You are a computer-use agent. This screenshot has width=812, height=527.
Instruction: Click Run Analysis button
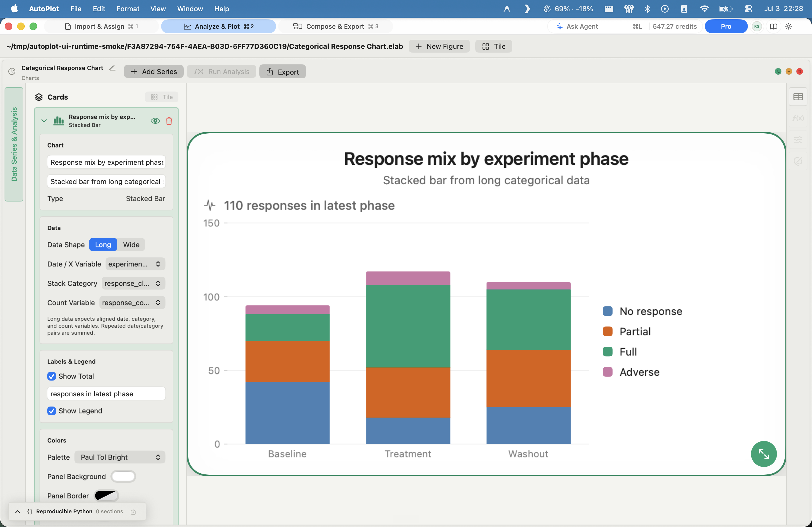pos(222,72)
